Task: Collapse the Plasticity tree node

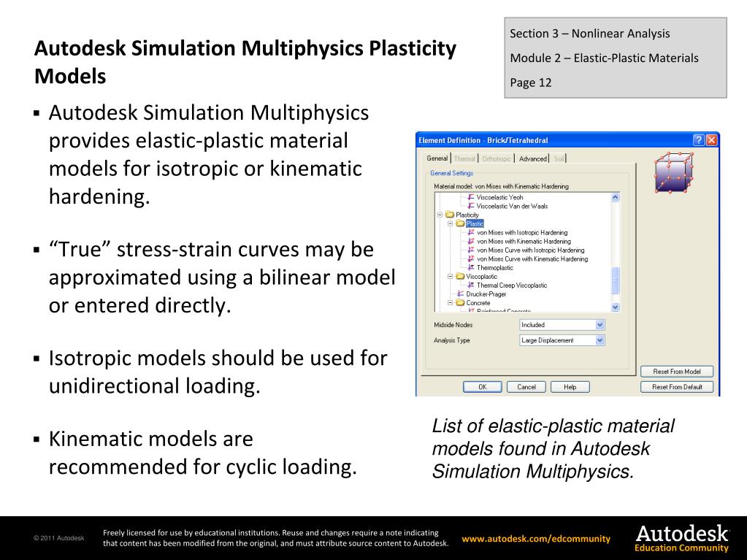Action: pyautogui.click(x=440, y=215)
